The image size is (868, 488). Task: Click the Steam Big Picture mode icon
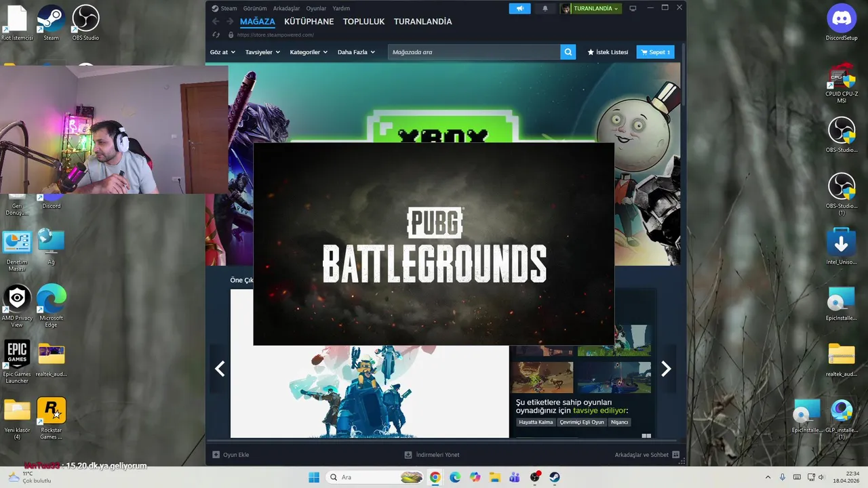point(633,8)
